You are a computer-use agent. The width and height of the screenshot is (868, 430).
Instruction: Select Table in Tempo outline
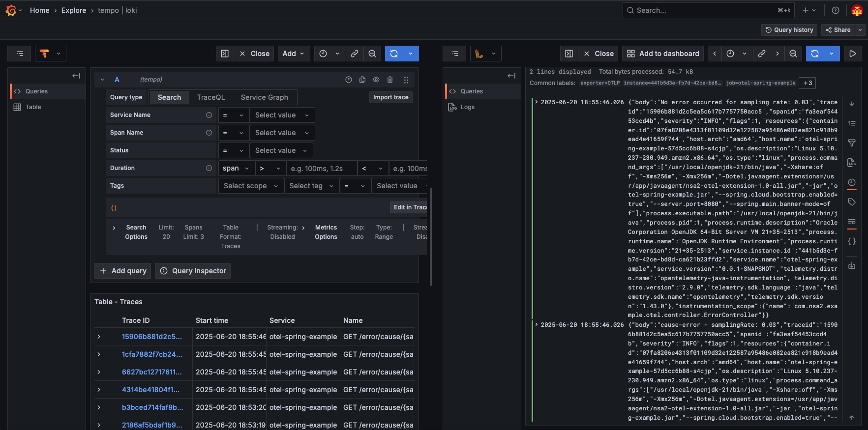(x=33, y=107)
